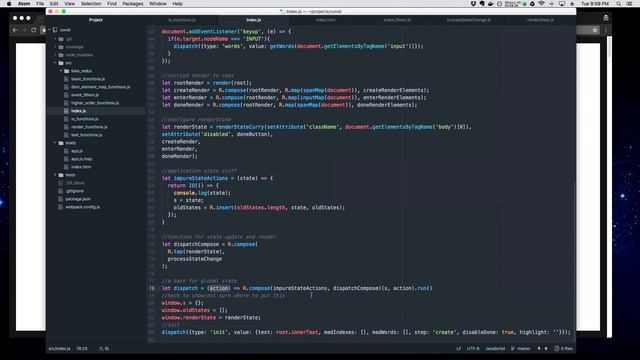This screenshot has width=640, height=360.
Task: Open the Help menu
Action: (x=177, y=4)
